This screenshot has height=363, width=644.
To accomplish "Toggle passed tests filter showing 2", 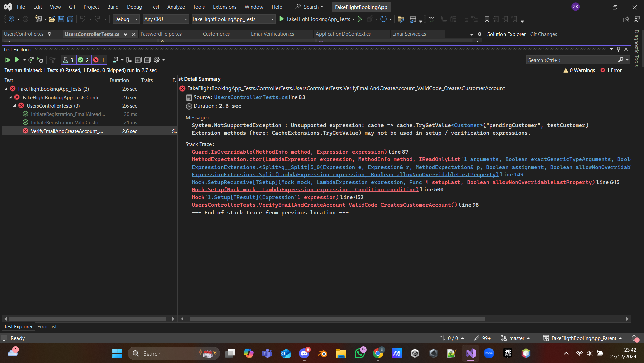I will (84, 60).
